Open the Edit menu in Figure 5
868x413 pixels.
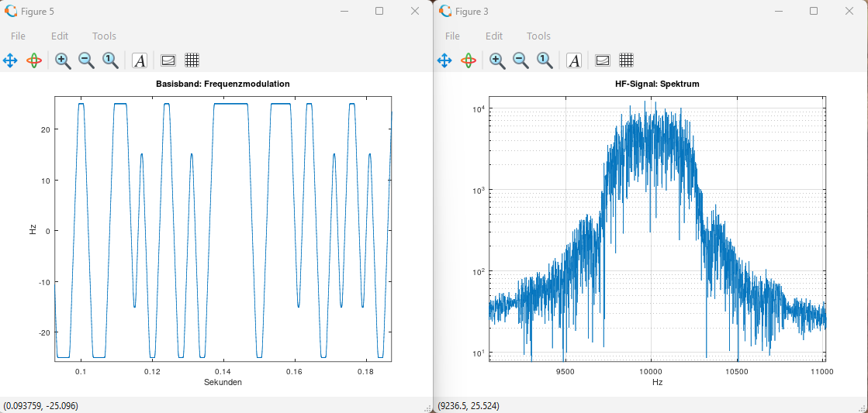60,36
